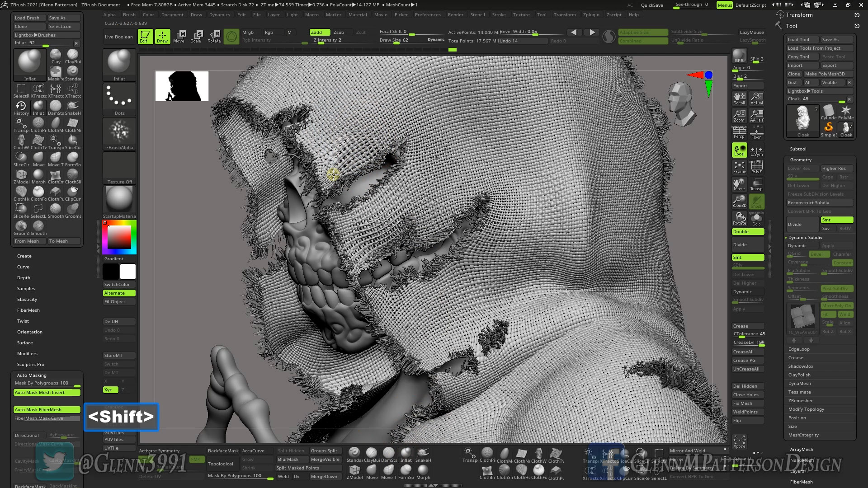Open the Light menu
Screen dimensions: 868x488
click(292, 14)
